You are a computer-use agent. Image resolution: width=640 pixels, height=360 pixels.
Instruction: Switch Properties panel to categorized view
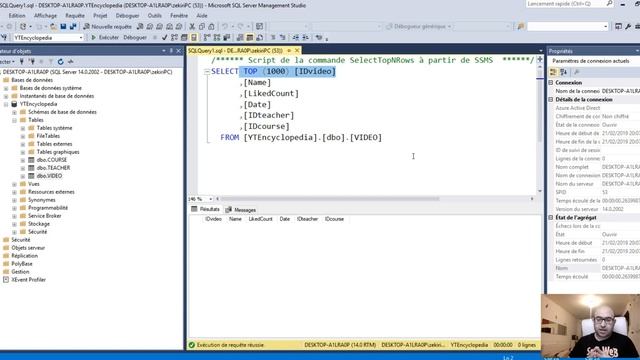[x=553, y=72]
